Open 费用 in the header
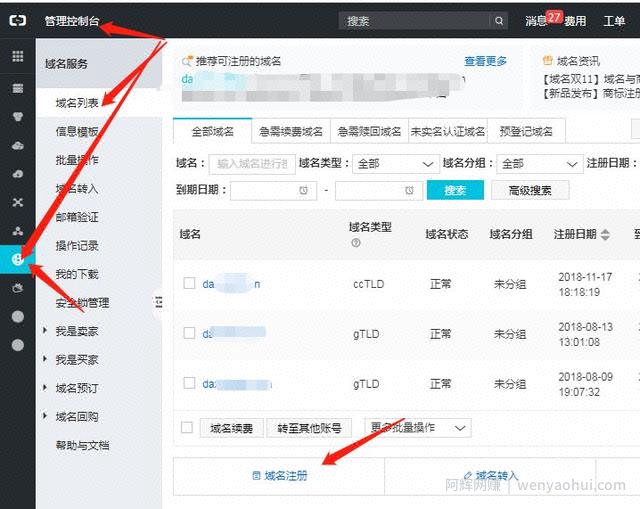The image size is (640, 509). (575, 21)
